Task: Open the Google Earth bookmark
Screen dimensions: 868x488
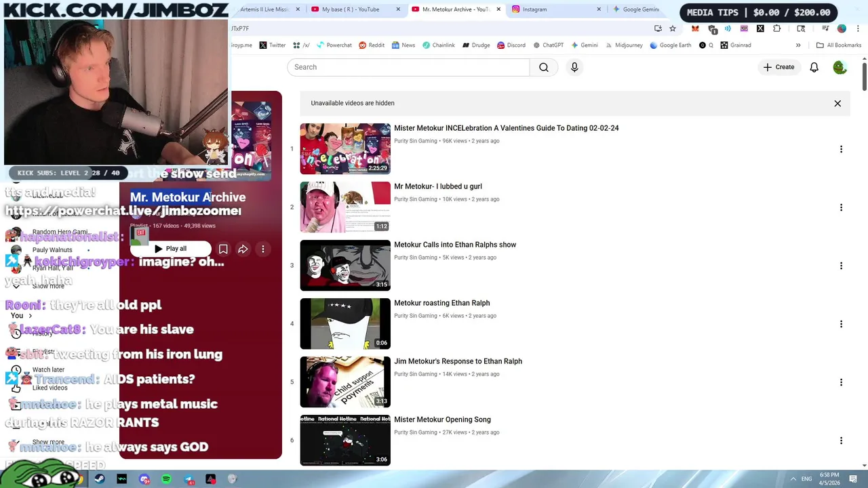Action: pyautogui.click(x=670, y=45)
